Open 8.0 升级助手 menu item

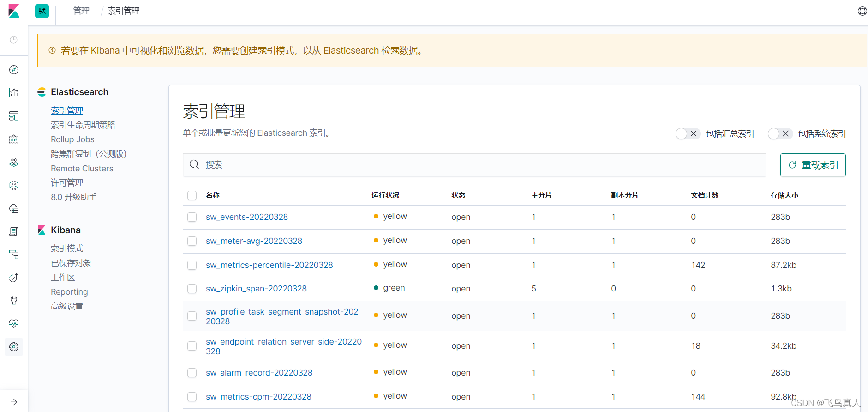pos(74,197)
